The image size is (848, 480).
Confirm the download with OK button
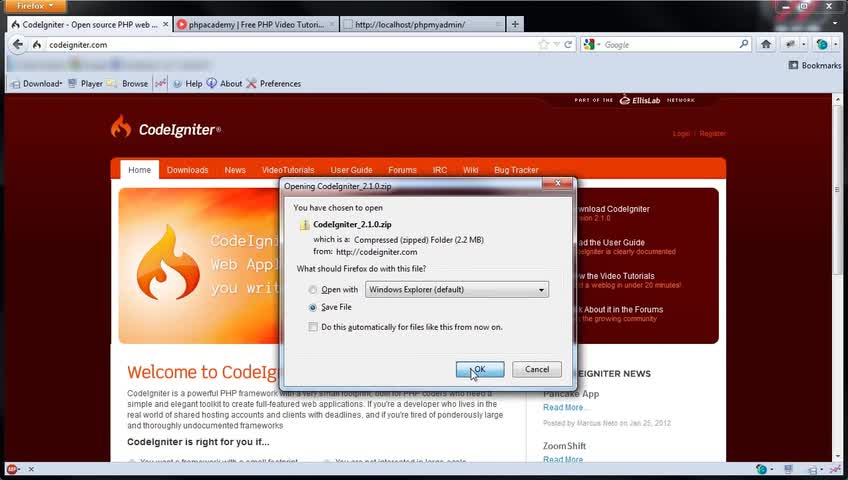point(480,369)
